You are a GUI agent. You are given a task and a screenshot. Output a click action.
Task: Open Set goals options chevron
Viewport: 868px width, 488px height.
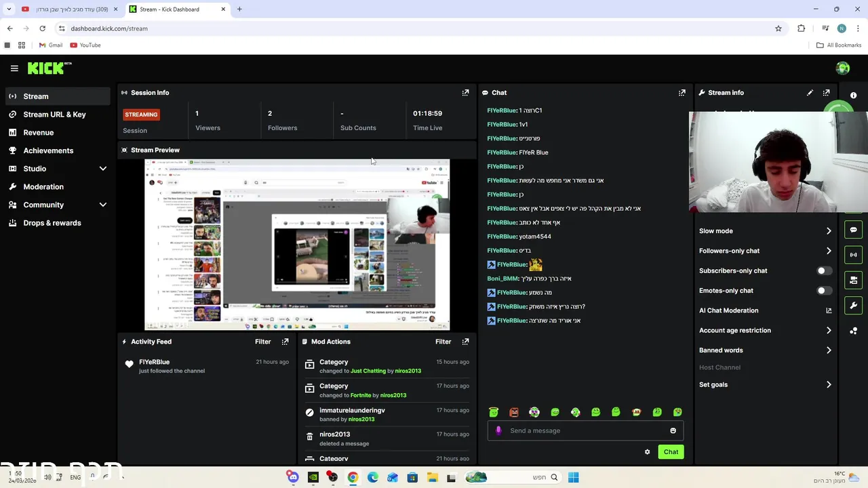[828, 384]
